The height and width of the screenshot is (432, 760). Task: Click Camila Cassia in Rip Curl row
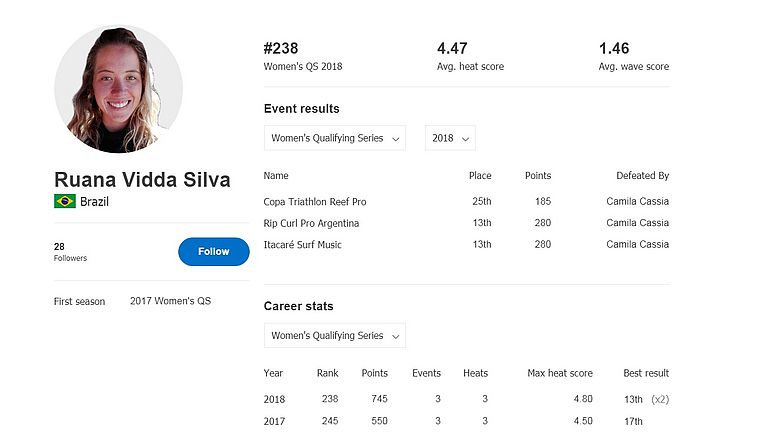(637, 223)
